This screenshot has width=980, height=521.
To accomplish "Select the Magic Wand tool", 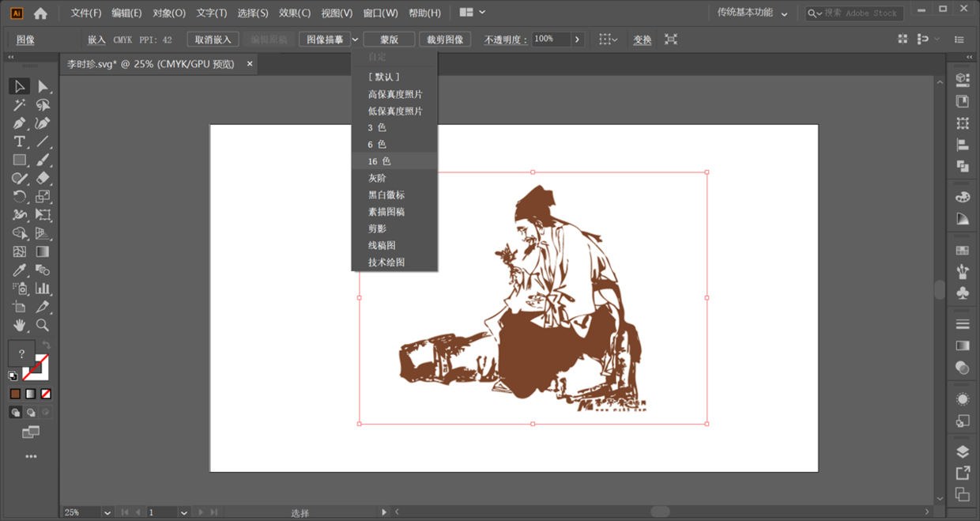I will (x=20, y=105).
